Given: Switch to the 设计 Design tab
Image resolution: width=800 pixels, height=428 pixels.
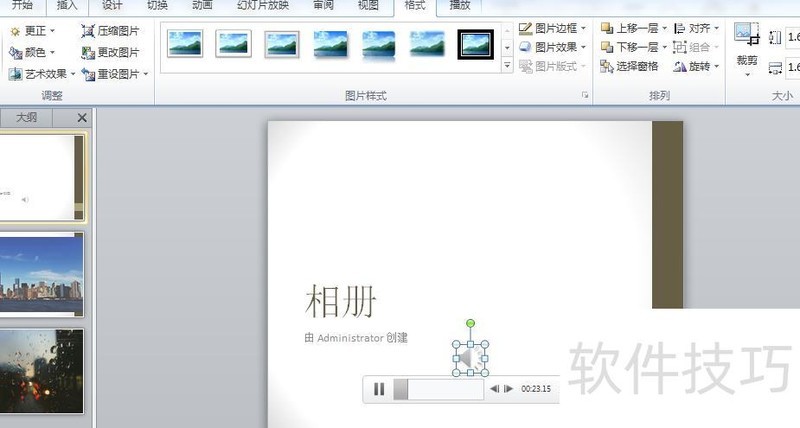Looking at the screenshot, I should point(112,6).
